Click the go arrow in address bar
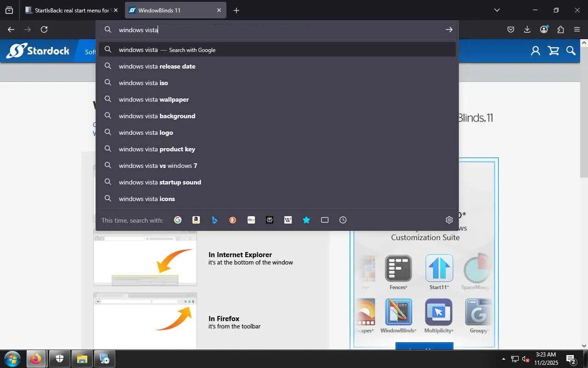Viewport: 588px width, 368px height. (449, 29)
